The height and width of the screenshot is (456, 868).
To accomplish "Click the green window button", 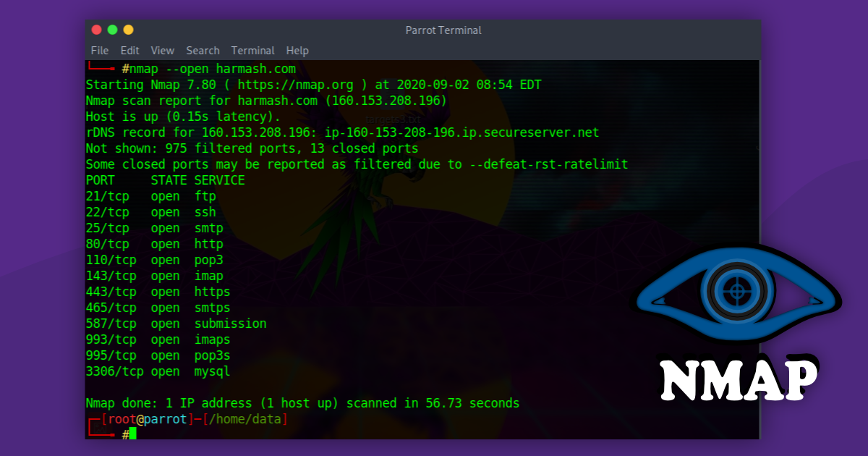I will tap(112, 30).
